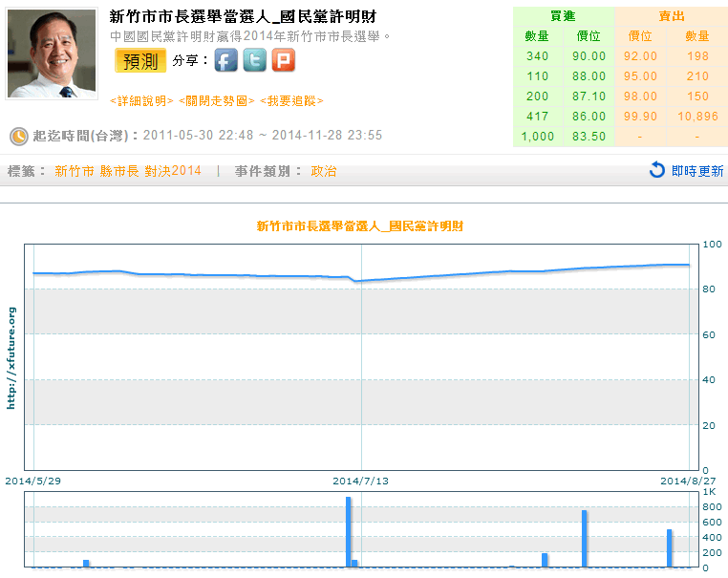Click 即時更新 text link

pos(697,171)
